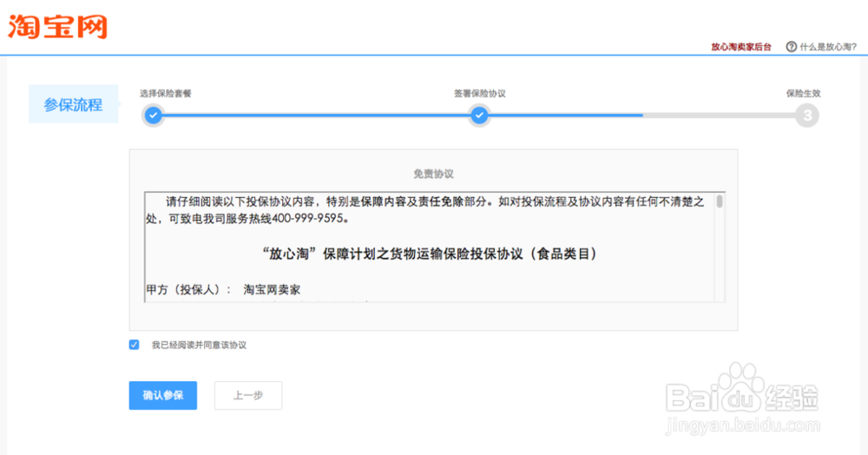Screen dimensions: 868x455
Task: Select 签署保险协议 step label
Action: (x=480, y=94)
